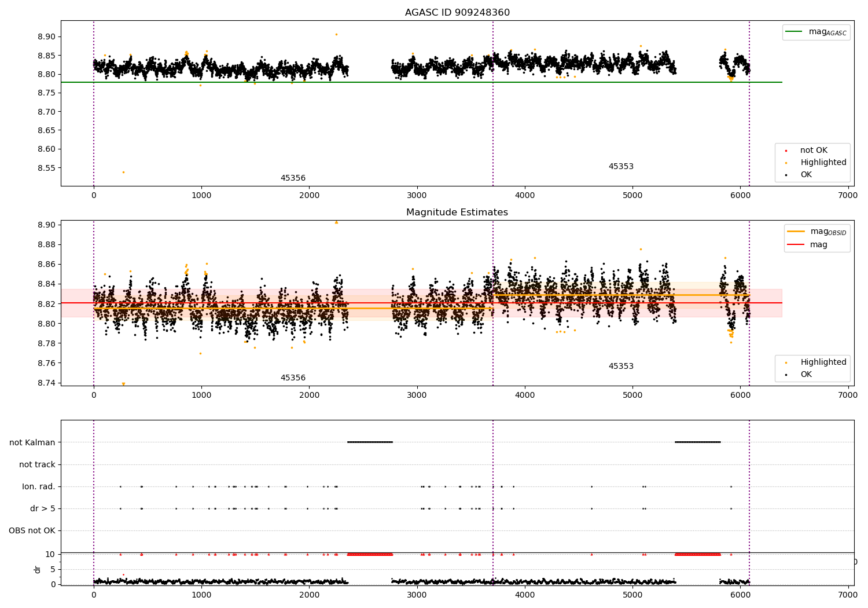
Task: Click the '8.82' y-tick label of the middle plot
Action: pos(46,304)
